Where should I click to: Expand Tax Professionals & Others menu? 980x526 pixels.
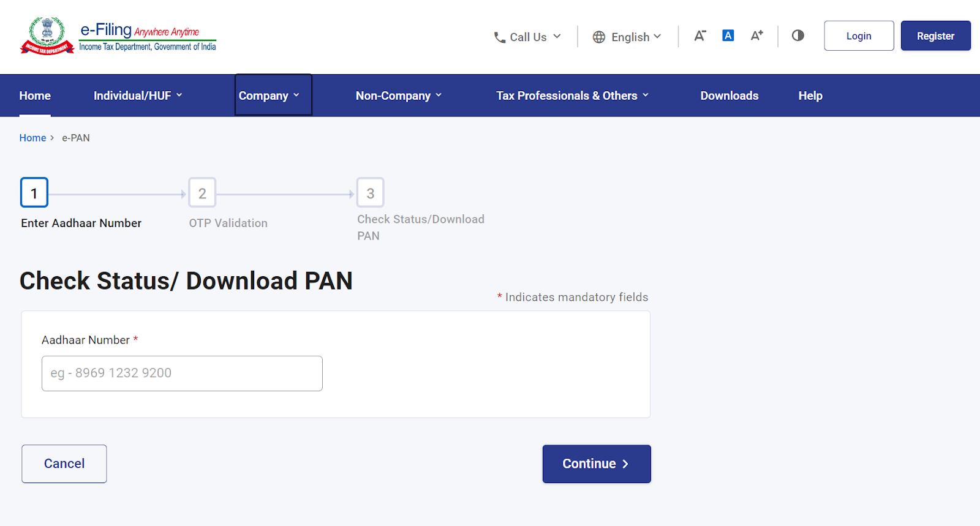[573, 96]
